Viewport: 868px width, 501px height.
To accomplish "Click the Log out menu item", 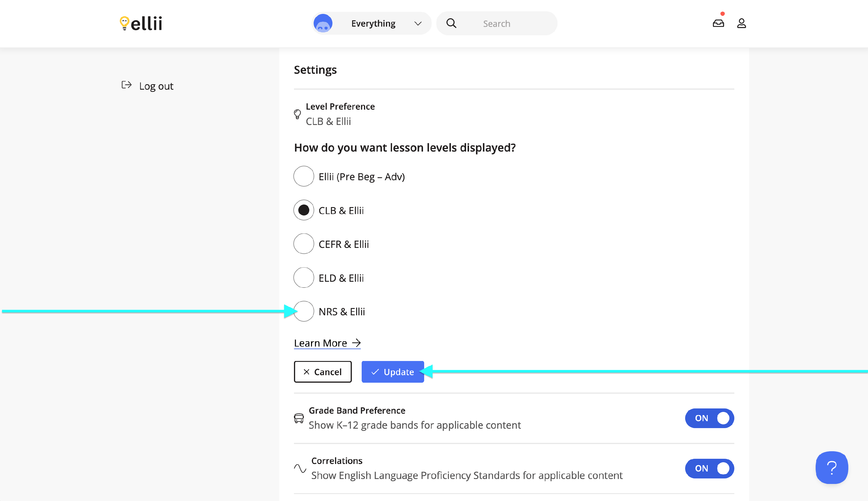I will pyautogui.click(x=156, y=86).
